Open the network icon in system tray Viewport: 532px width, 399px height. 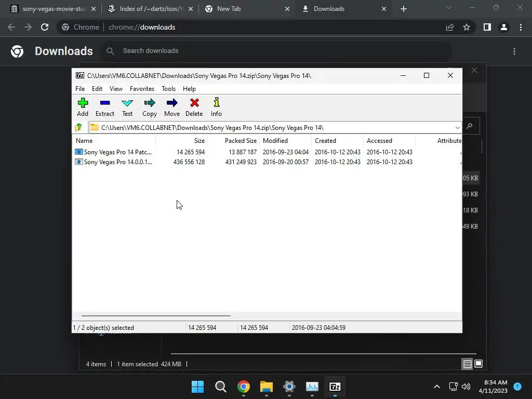click(453, 387)
